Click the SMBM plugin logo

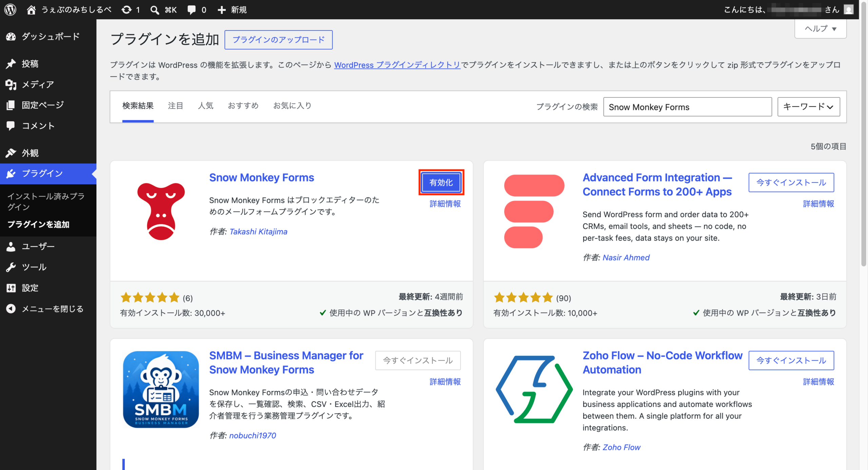tap(161, 389)
